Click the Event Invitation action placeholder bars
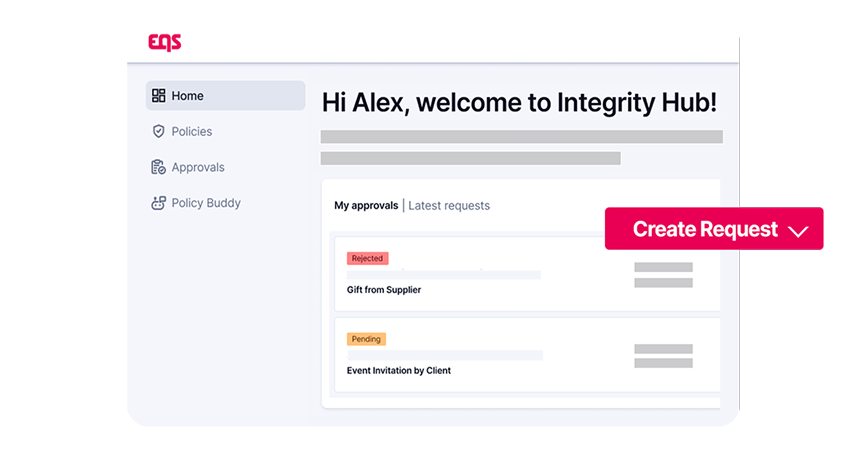The image size is (866, 450). point(663,356)
